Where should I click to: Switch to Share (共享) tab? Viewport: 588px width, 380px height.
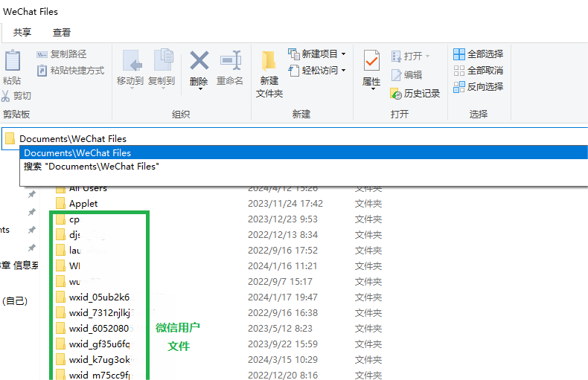22,33
